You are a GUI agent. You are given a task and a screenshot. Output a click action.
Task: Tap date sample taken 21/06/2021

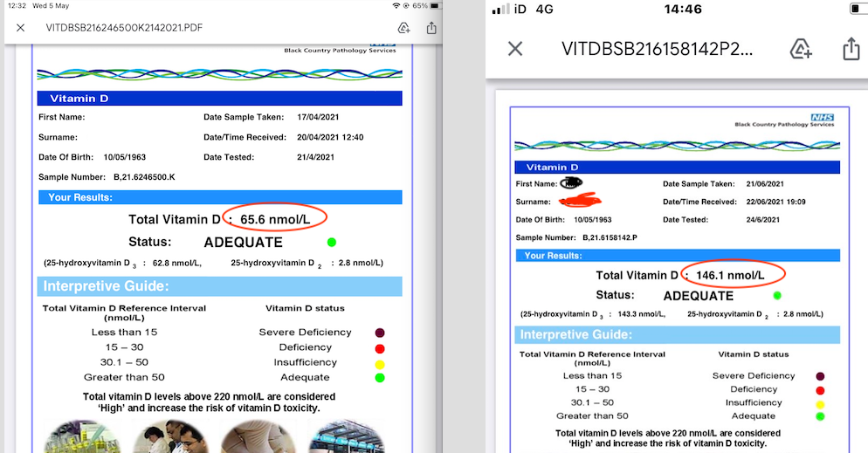coord(765,184)
